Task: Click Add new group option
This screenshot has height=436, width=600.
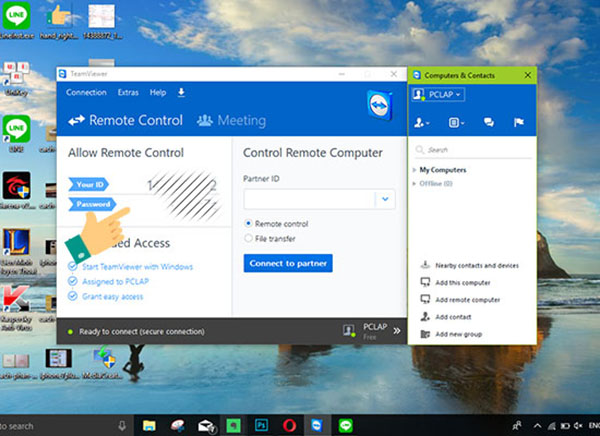Action: click(x=458, y=334)
